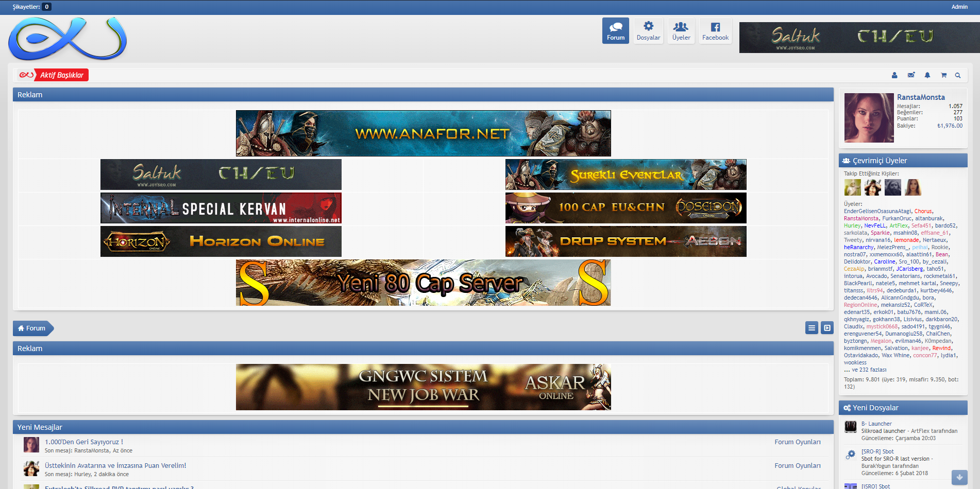Open the Horizon Online banner
The width and height of the screenshot is (980, 489).
tap(221, 241)
